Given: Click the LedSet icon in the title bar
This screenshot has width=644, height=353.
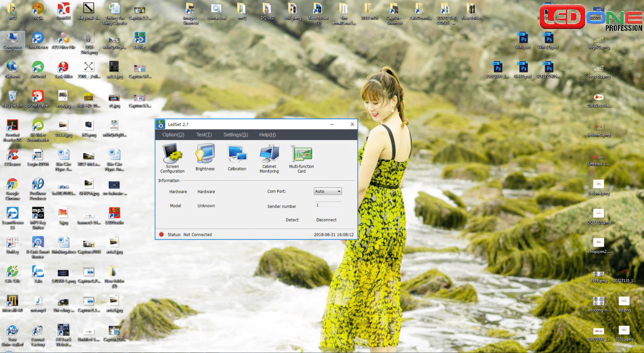Looking at the screenshot, I should tap(161, 124).
